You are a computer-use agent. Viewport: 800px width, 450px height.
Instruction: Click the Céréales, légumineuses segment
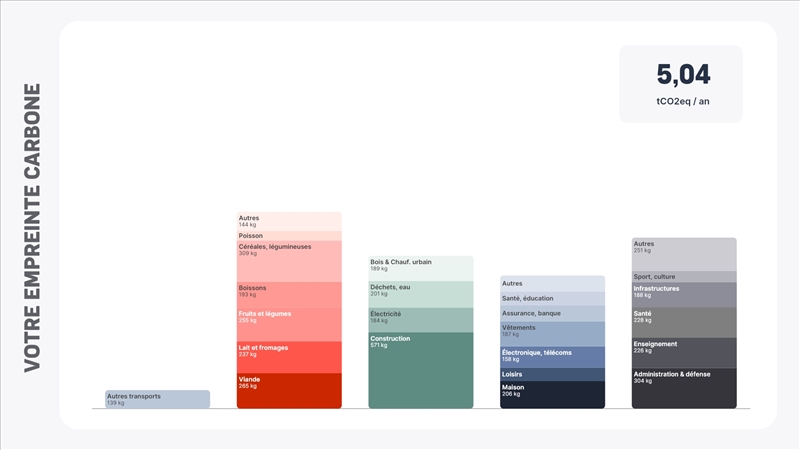pyautogui.click(x=289, y=261)
